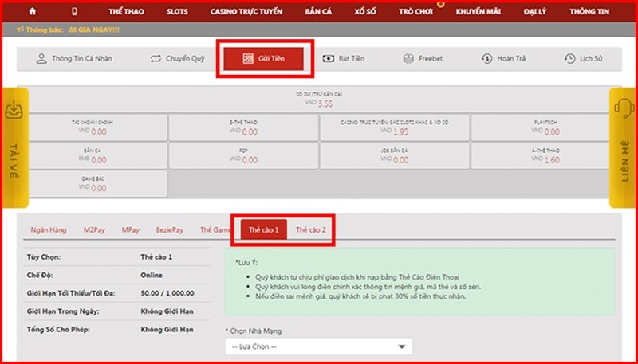Switch to the Ngân Hàng payment tab
The width and height of the screenshot is (638, 364).
(48, 229)
